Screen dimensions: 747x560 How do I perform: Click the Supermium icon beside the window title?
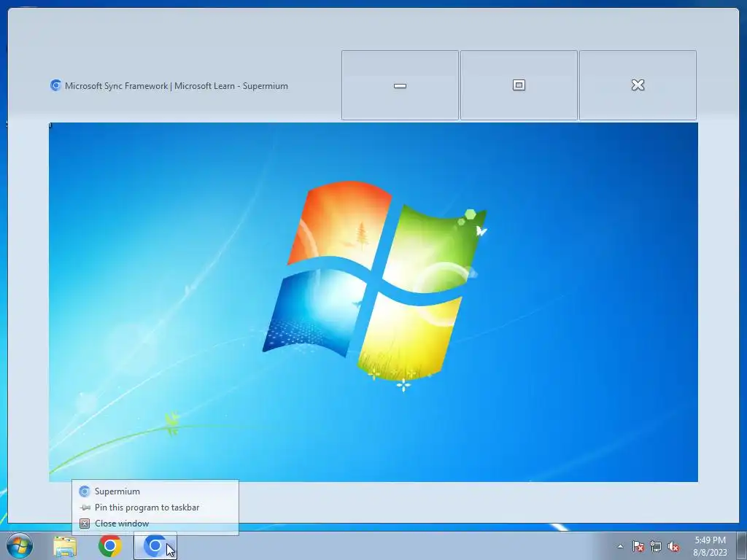(x=55, y=86)
